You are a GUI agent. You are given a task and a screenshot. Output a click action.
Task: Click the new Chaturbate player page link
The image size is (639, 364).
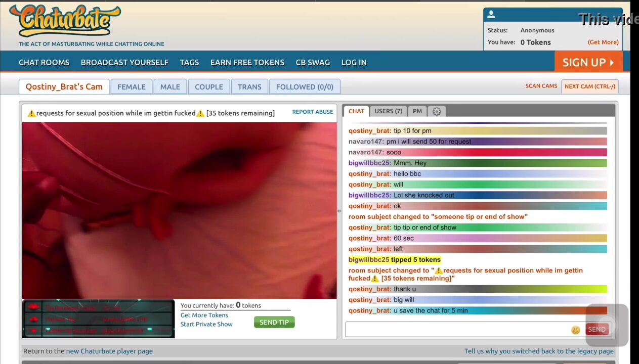pyautogui.click(x=109, y=351)
